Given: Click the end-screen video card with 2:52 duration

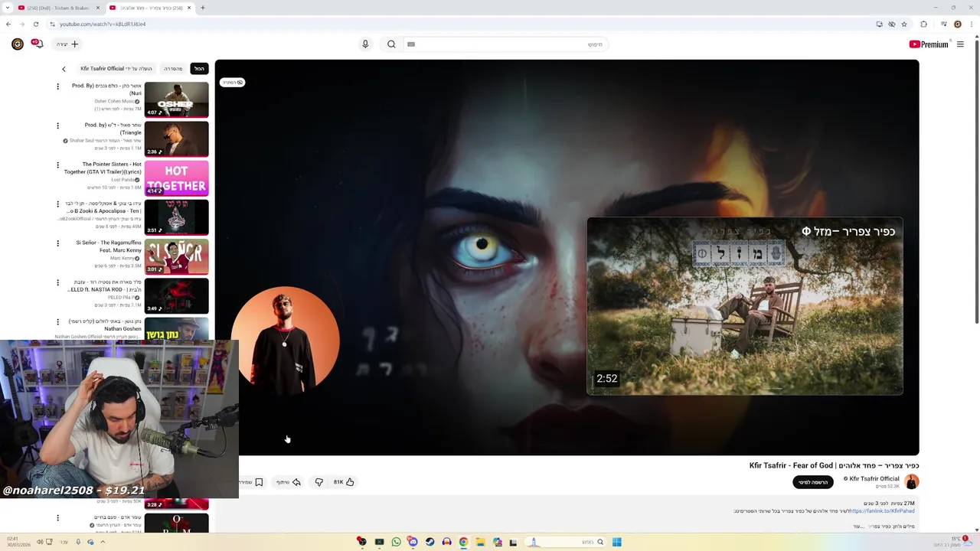Looking at the screenshot, I should point(745,306).
